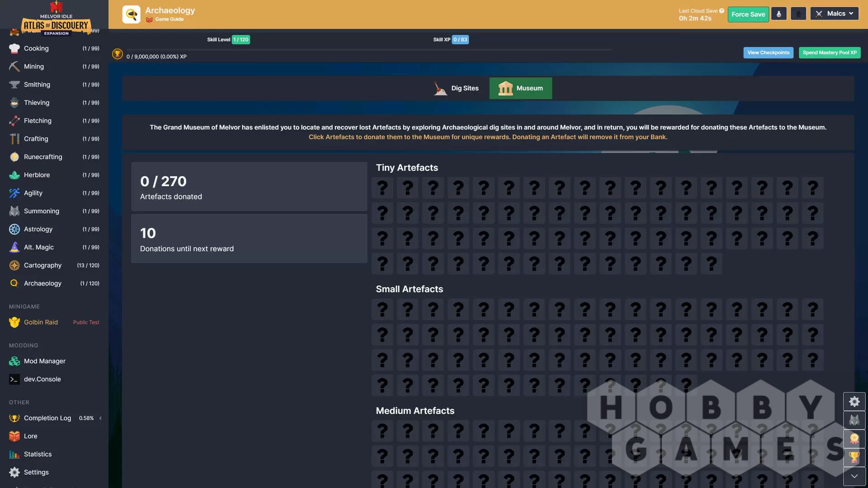The height and width of the screenshot is (488, 868).
Task: Click the gear icon in the floating side menu
Action: click(x=854, y=402)
